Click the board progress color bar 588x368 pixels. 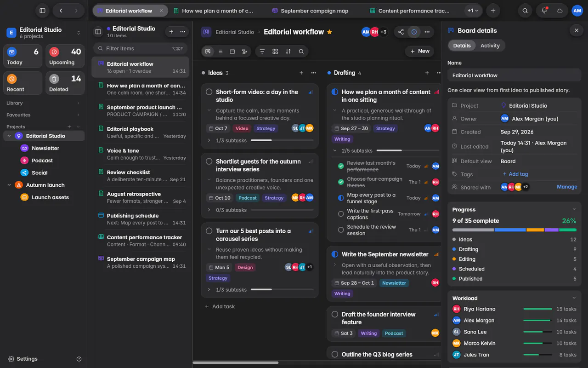click(514, 230)
